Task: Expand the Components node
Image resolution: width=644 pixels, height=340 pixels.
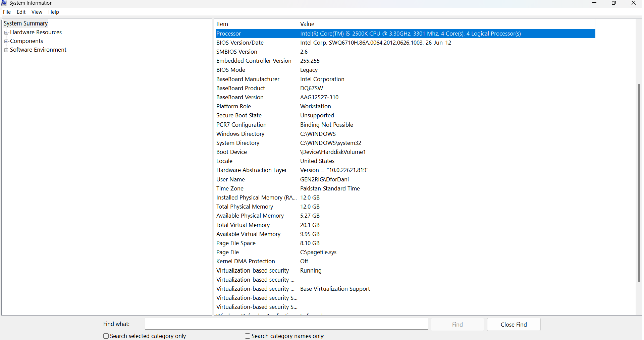Action: (6, 41)
